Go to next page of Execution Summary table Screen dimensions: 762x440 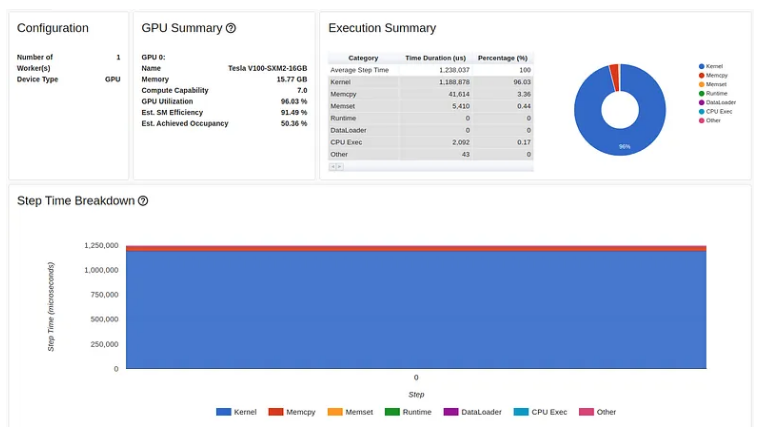pos(340,167)
